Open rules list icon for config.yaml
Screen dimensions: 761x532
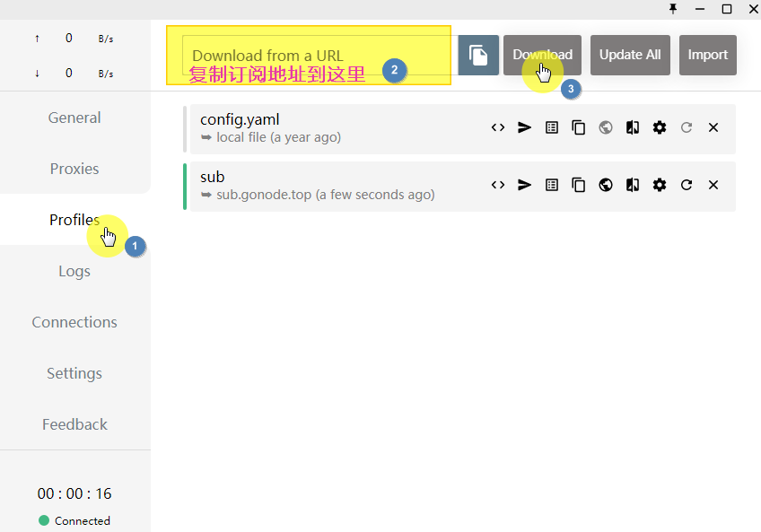coord(552,128)
